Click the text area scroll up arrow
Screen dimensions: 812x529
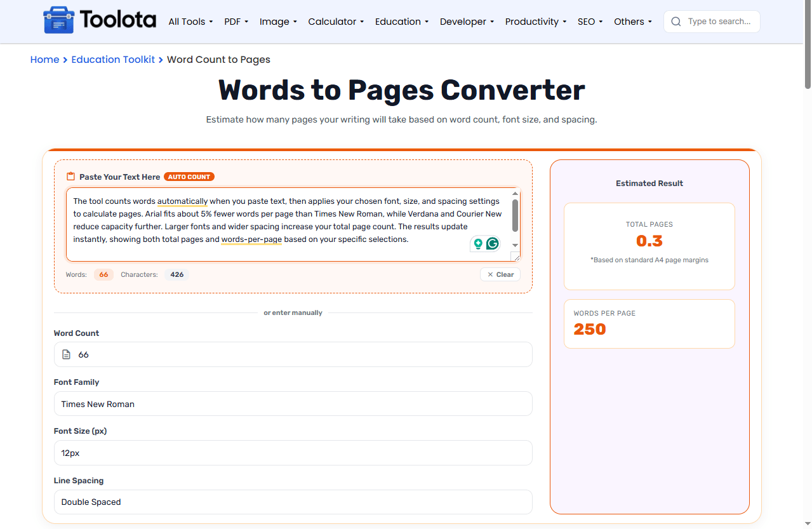point(516,193)
